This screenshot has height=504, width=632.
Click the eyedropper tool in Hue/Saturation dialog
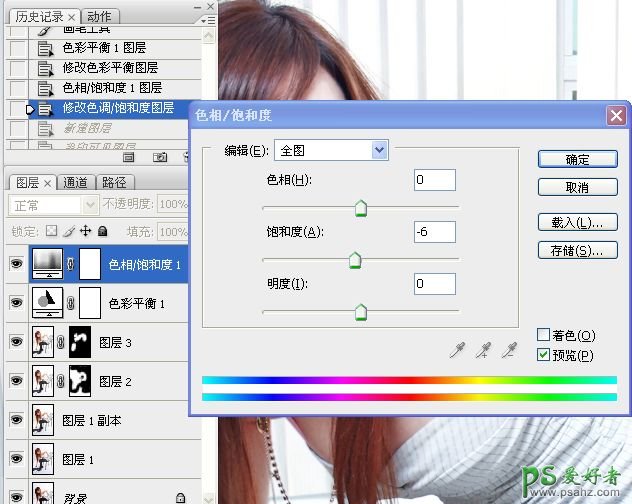pyautogui.click(x=457, y=350)
